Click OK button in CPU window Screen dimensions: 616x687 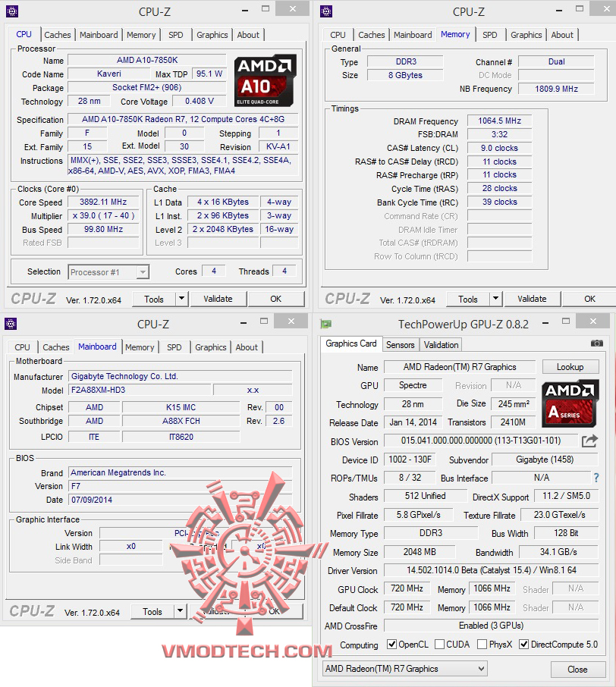pyautogui.click(x=276, y=299)
